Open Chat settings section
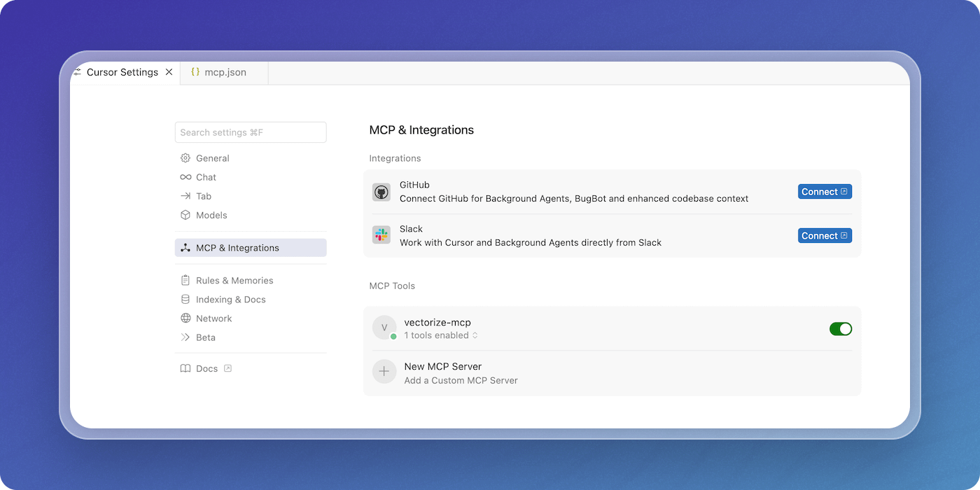The width and height of the screenshot is (980, 490). 251,177
